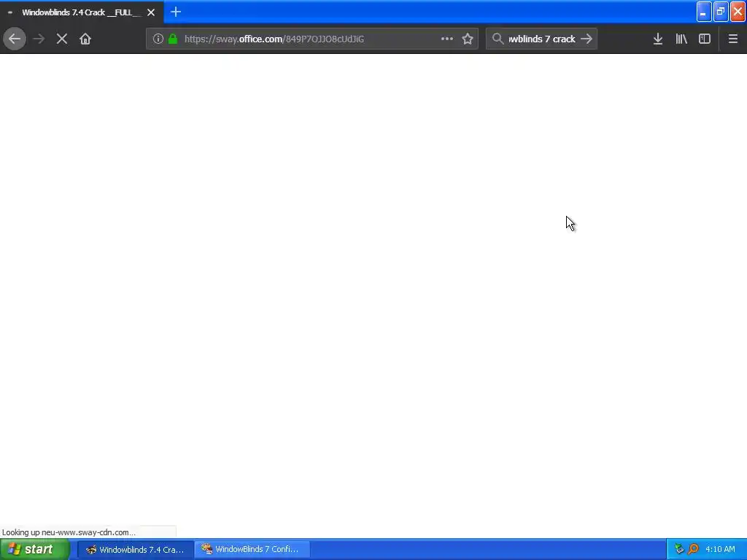Show site information icon in address bar
This screenshot has width=747, height=560.
(x=158, y=39)
